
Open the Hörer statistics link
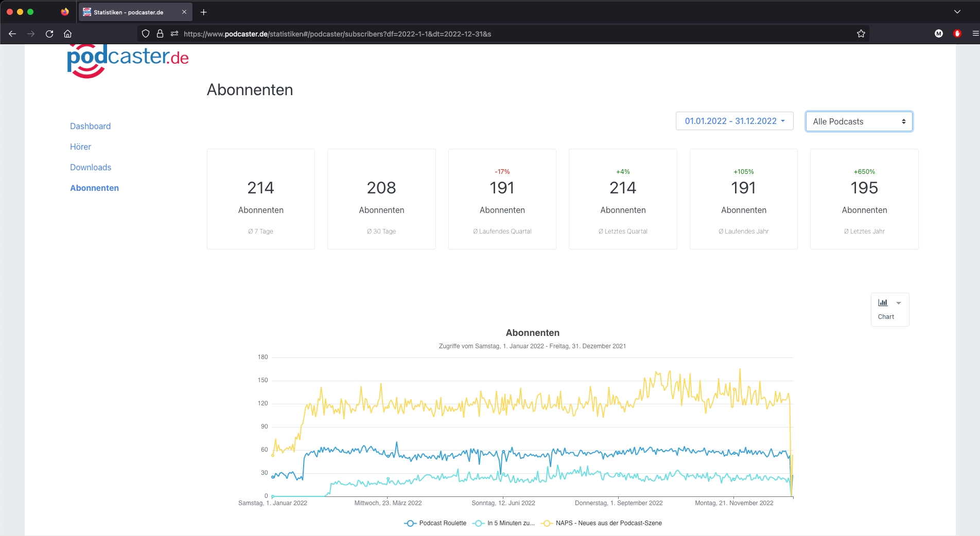point(80,147)
